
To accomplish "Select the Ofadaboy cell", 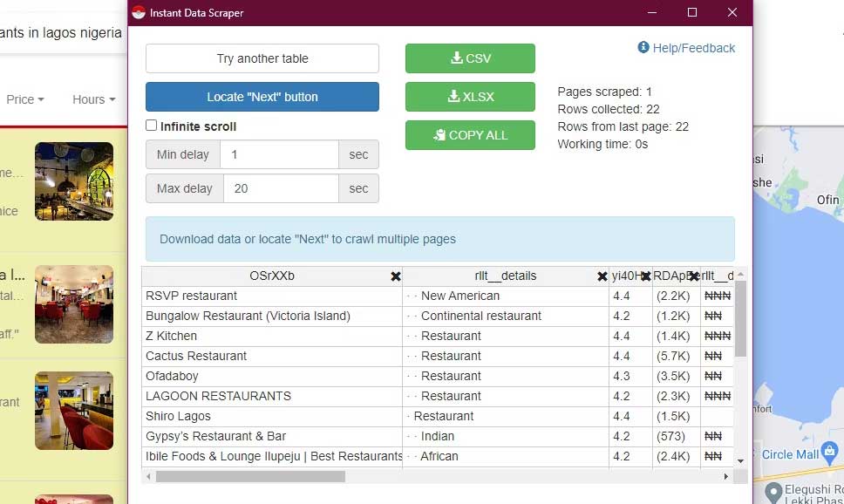I will pos(272,377).
